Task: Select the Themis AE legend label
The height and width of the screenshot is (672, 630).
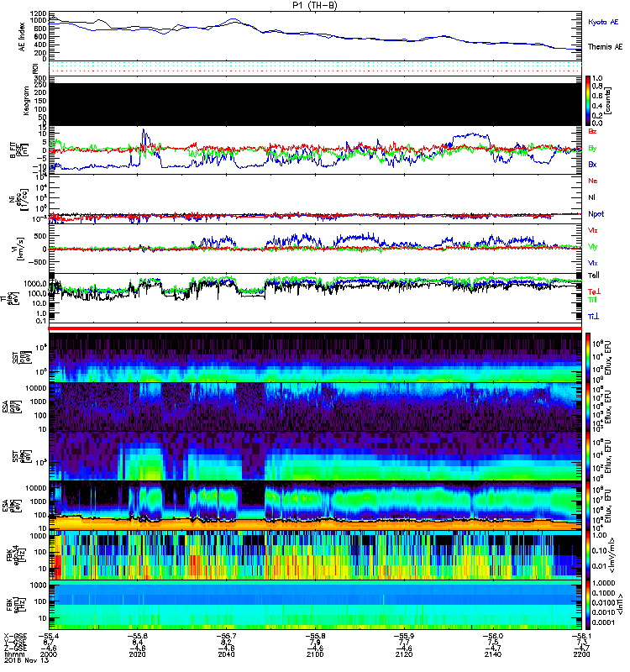Action: pyautogui.click(x=605, y=47)
